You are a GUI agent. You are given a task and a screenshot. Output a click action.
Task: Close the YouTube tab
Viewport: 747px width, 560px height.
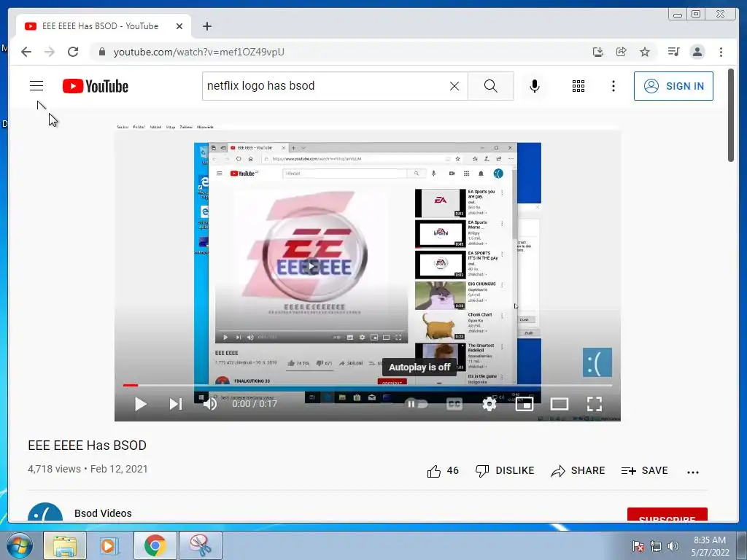[179, 26]
